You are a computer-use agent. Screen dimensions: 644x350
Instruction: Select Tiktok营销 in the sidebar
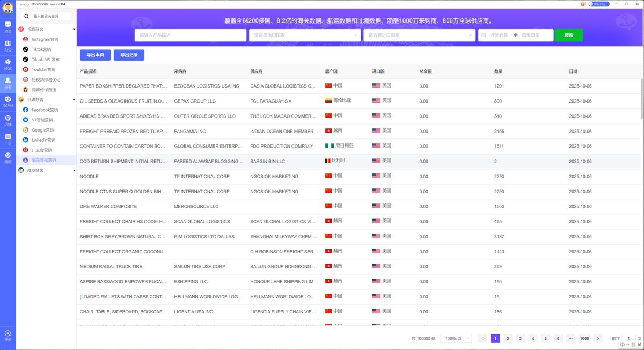click(41, 49)
